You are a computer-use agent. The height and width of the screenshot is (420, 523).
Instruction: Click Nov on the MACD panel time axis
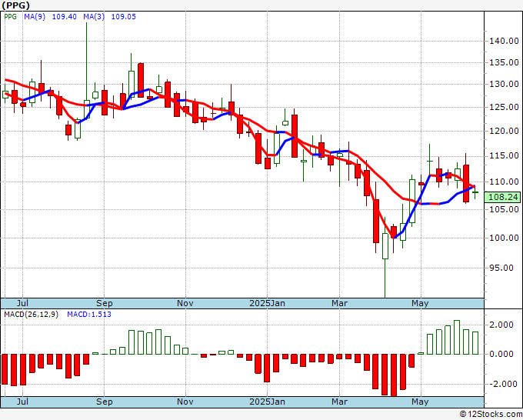(185, 402)
